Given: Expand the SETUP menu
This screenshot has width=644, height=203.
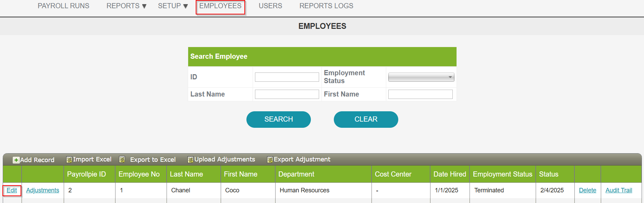Looking at the screenshot, I should [173, 6].
